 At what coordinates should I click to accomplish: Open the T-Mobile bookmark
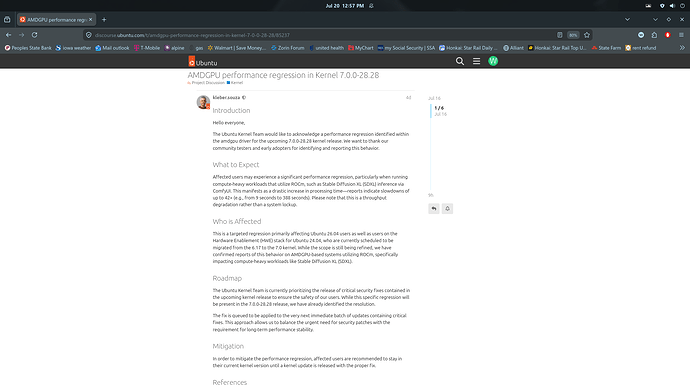tap(147, 48)
